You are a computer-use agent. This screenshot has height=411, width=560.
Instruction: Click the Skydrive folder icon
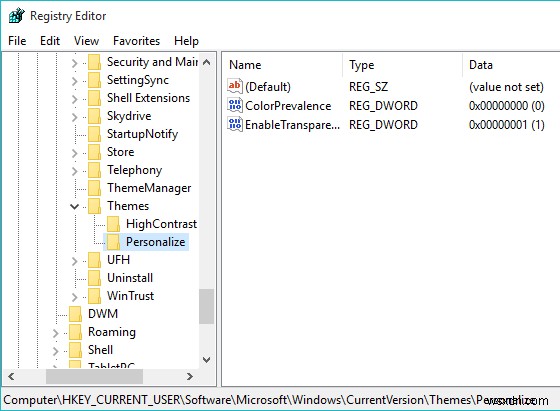(95, 116)
